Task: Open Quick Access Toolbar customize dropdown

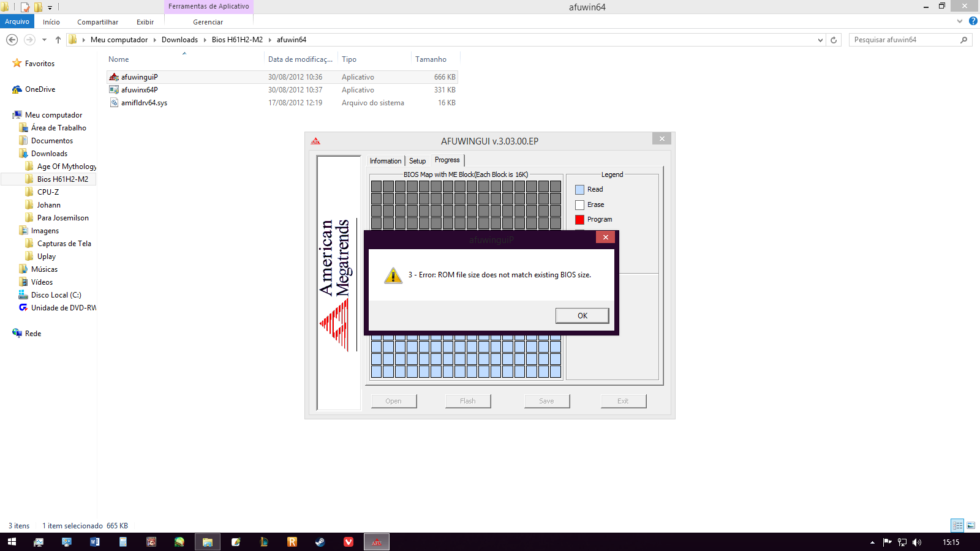Action: pos(50,7)
